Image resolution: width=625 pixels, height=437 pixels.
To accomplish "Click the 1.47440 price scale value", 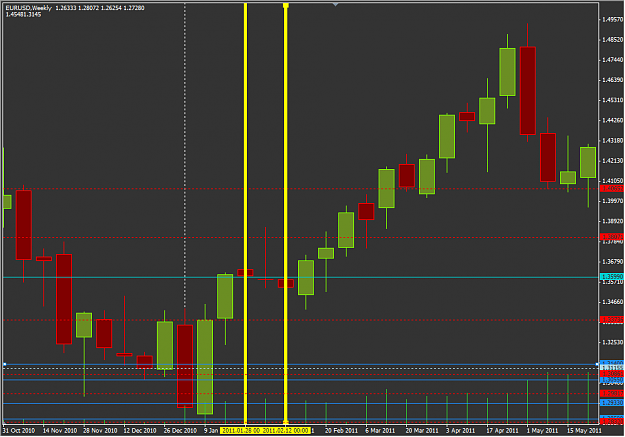I will click(613, 59).
